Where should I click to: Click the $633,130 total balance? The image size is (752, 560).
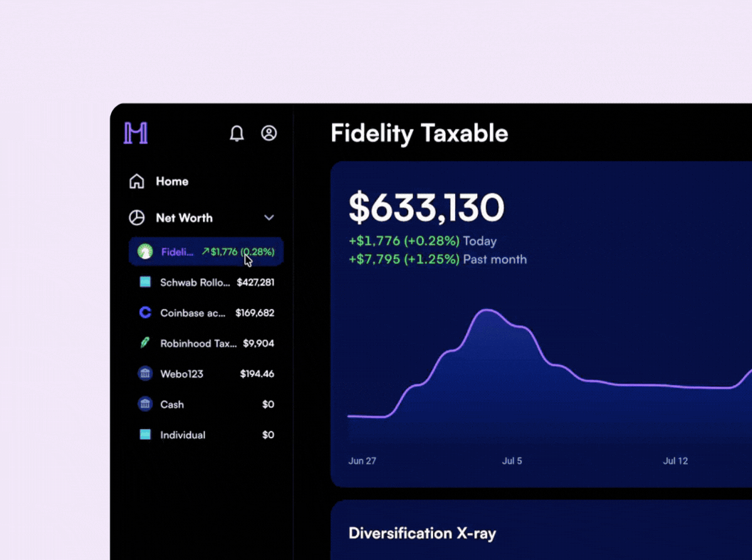pos(427,208)
